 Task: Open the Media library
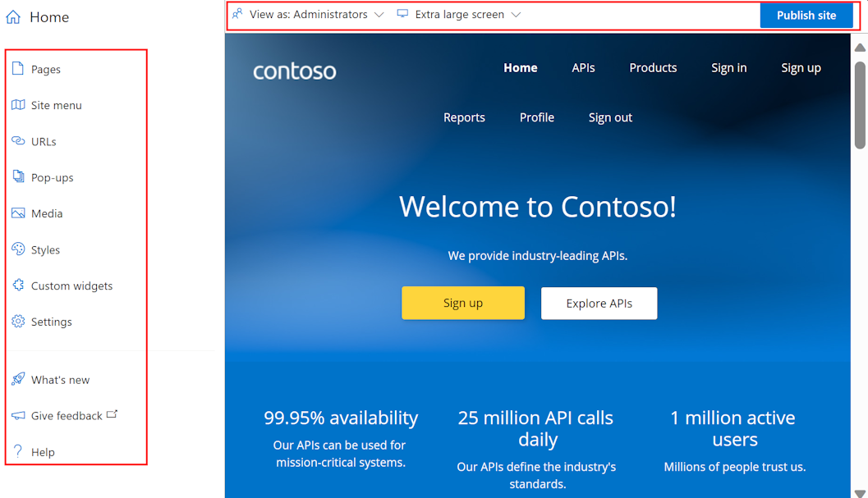coord(47,213)
